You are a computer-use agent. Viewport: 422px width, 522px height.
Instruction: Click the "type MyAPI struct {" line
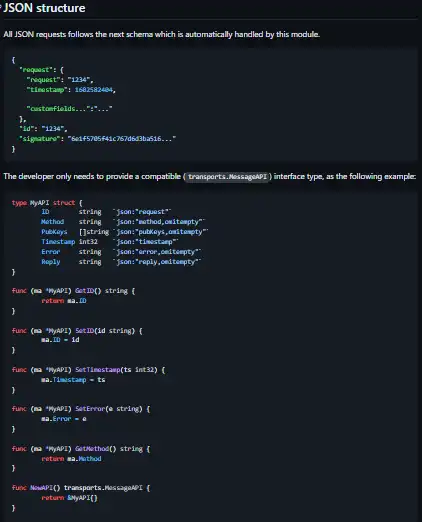pos(47,203)
